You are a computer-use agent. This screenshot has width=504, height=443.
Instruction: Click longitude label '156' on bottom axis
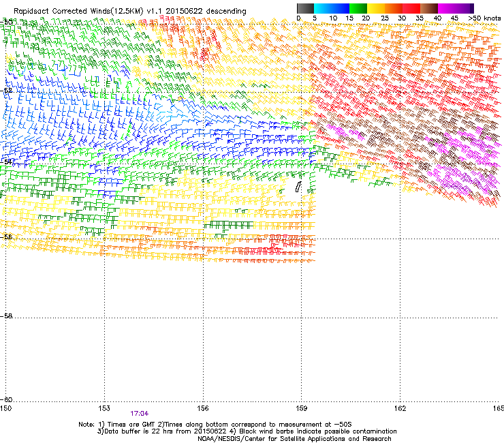(x=203, y=408)
